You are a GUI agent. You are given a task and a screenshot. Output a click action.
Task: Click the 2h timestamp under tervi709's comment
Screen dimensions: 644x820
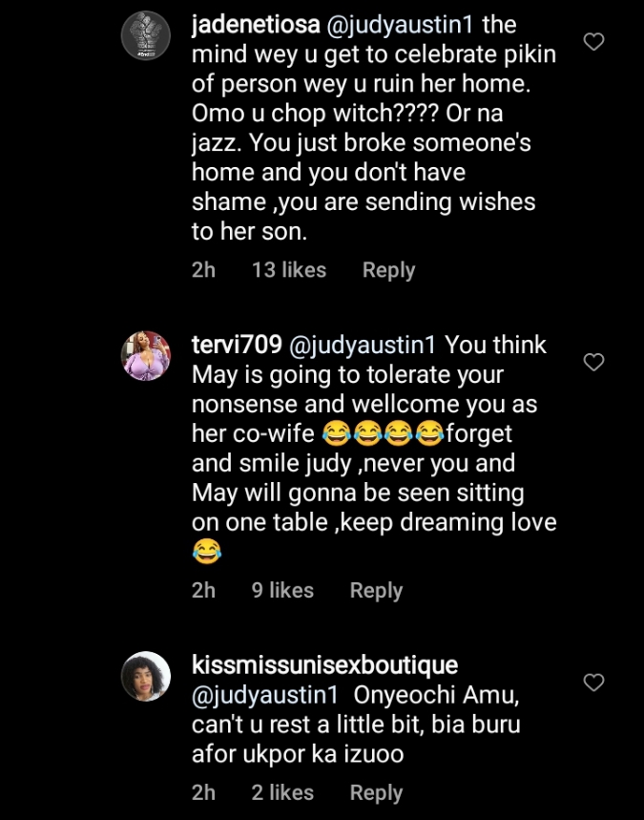click(x=203, y=591)
